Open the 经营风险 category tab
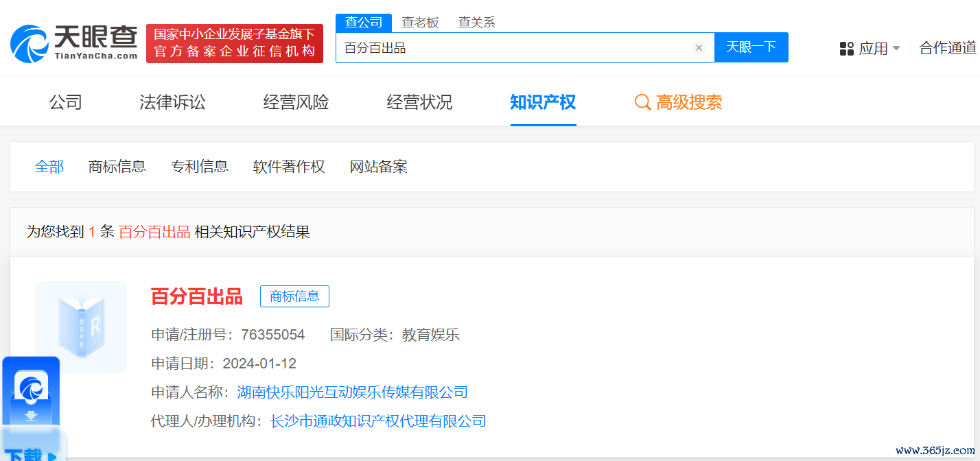Viewport: 980px width, 461px height. [x=296, y=103]
